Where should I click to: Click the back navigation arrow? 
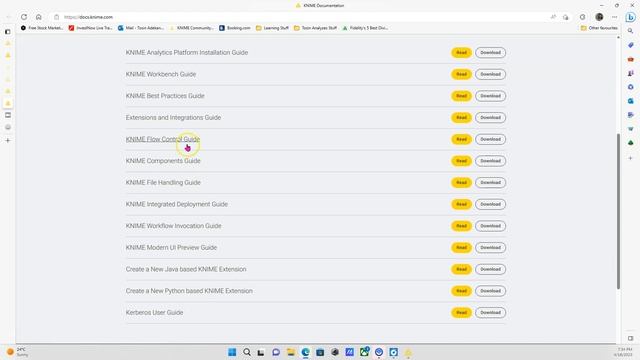pyautogui.click(x=9, y=17)
